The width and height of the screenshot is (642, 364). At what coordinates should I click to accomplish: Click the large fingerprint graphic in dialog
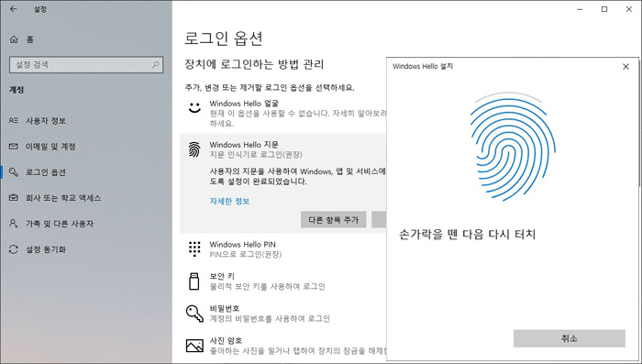[512, 147]
